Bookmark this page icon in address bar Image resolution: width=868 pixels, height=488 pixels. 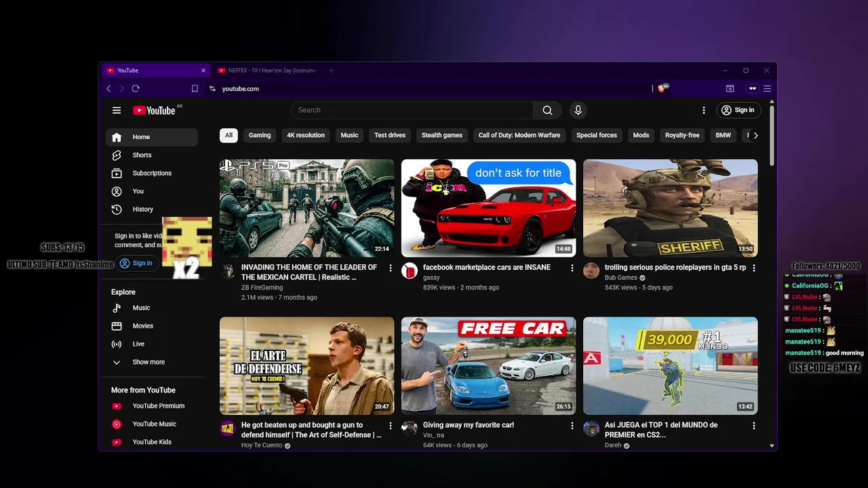[195, 89]
